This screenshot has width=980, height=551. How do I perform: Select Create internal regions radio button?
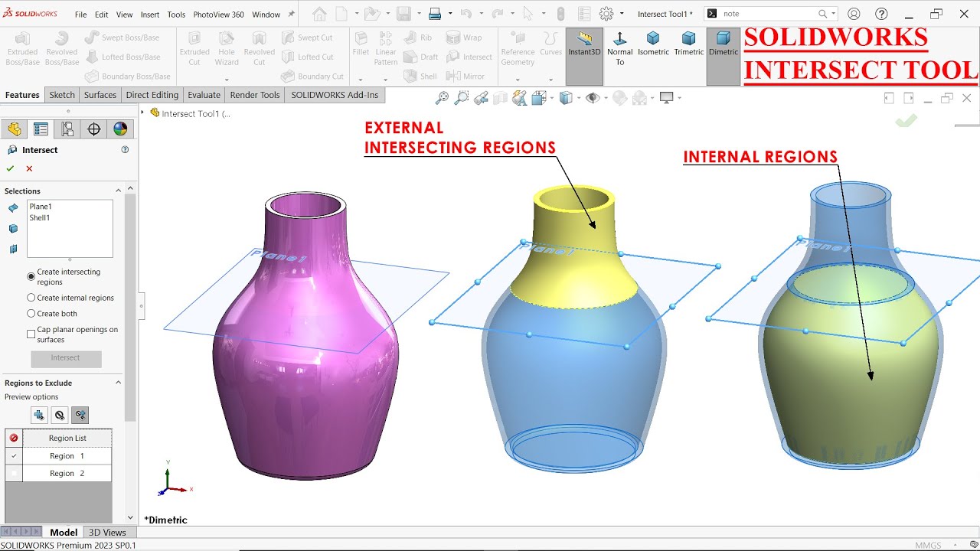(31, 298)
